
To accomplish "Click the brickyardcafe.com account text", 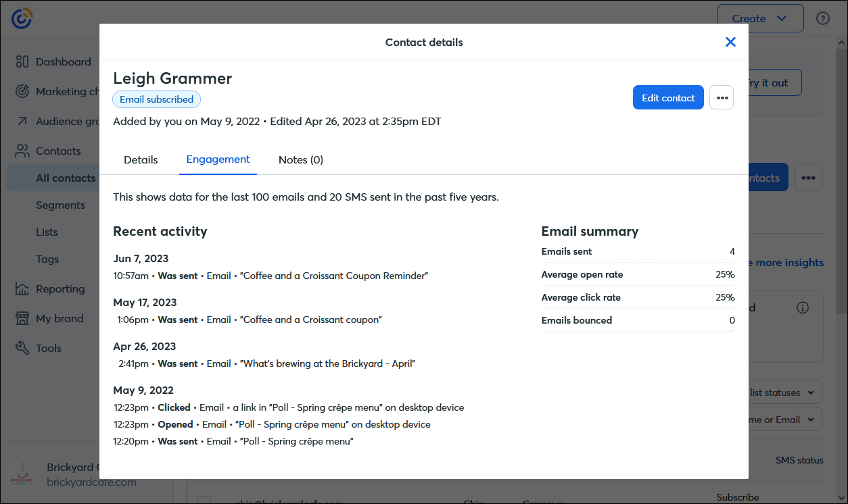I will tap(91, 482).
